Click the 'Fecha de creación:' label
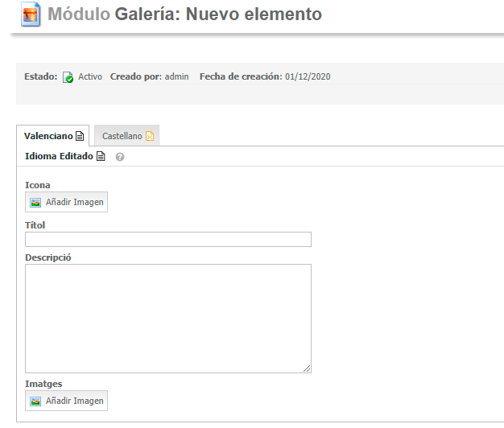 [x=241, y=76]
